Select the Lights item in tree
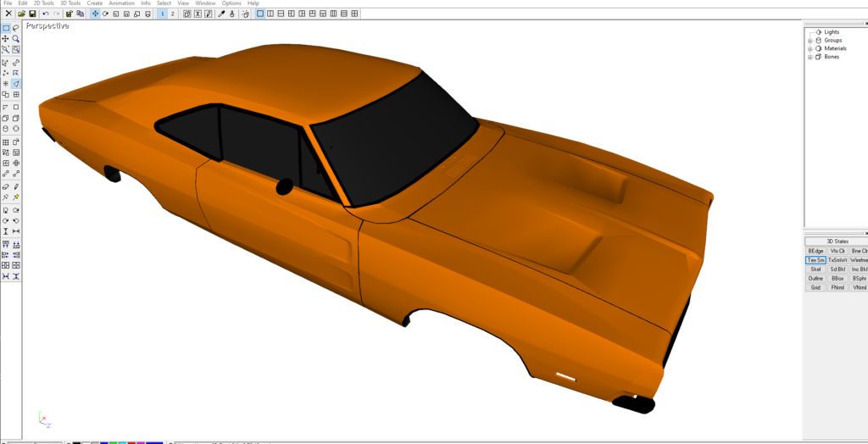 click(x=831, y=32)
